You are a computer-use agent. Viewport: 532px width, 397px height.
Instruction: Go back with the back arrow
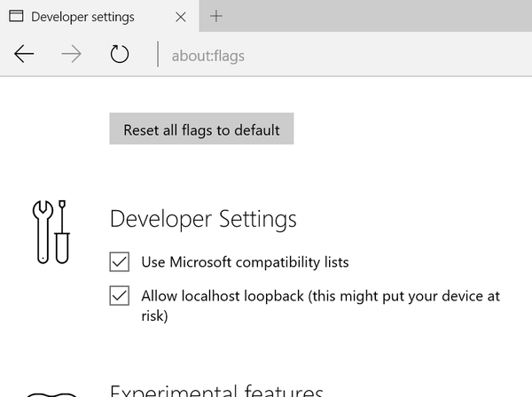24,54
